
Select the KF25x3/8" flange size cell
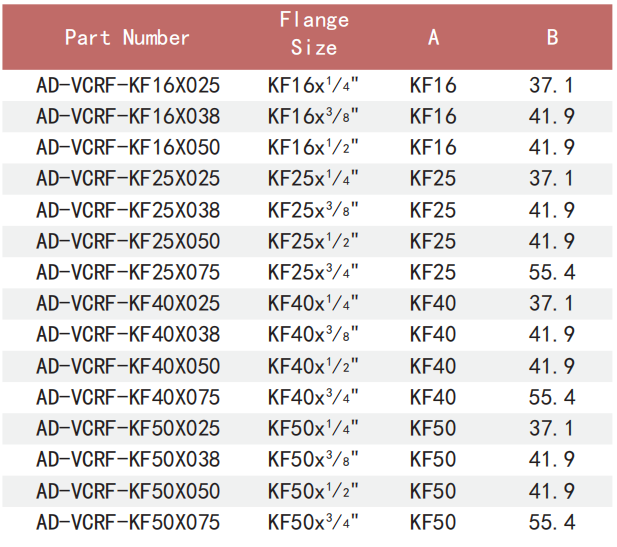point(313,210)
